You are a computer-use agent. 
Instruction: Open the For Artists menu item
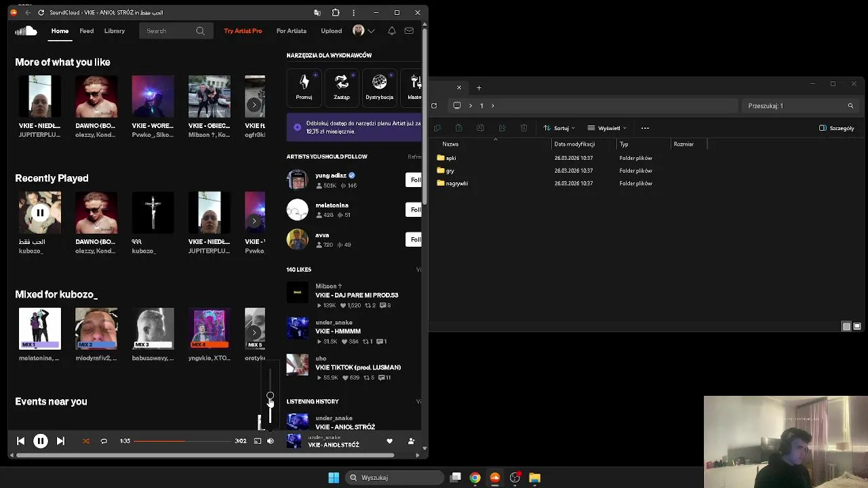point(292,30)
